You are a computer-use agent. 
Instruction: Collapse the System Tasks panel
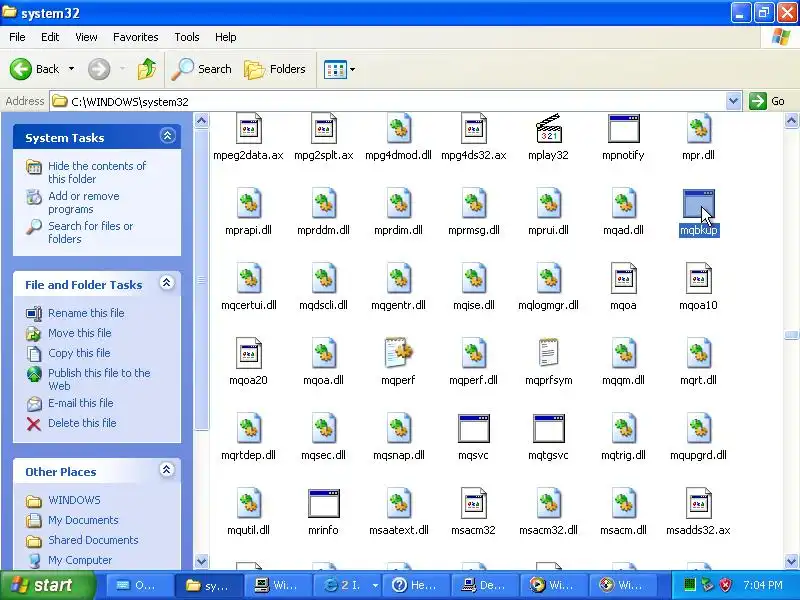[167, 136]
